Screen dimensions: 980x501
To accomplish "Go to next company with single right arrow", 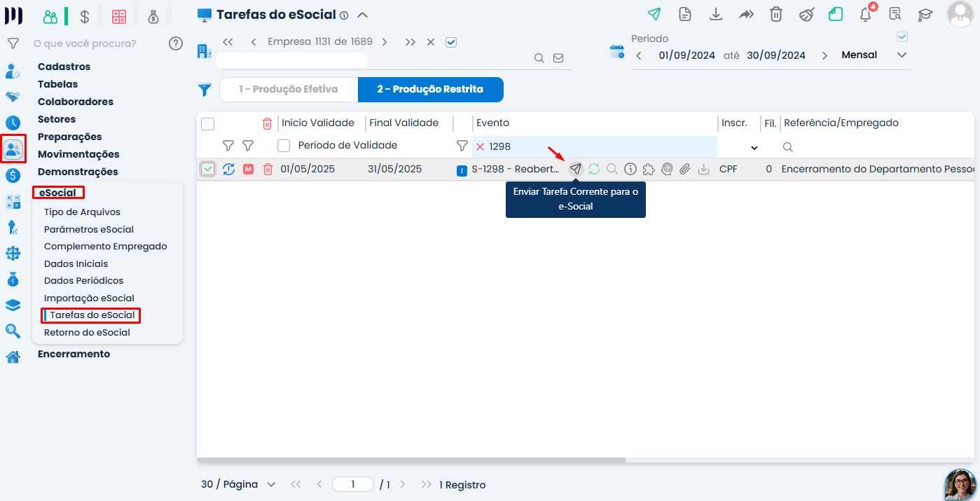I will [385, 42].
